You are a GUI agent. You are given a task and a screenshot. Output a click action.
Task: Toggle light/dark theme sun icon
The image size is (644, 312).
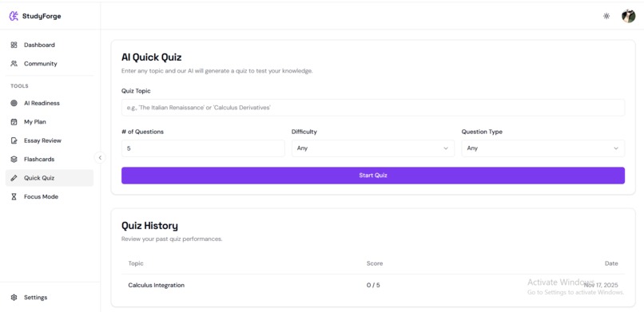click(606, 16)
